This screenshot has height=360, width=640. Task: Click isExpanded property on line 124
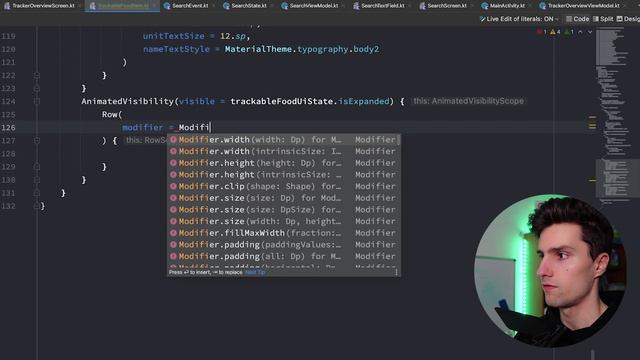[364, 101]
